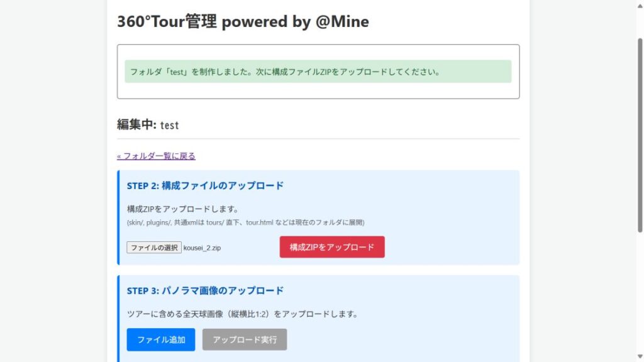Viewport: 644px width, 362px height.
Task: Click the 360°Tour管理 page title
Action: pos(167,22)
